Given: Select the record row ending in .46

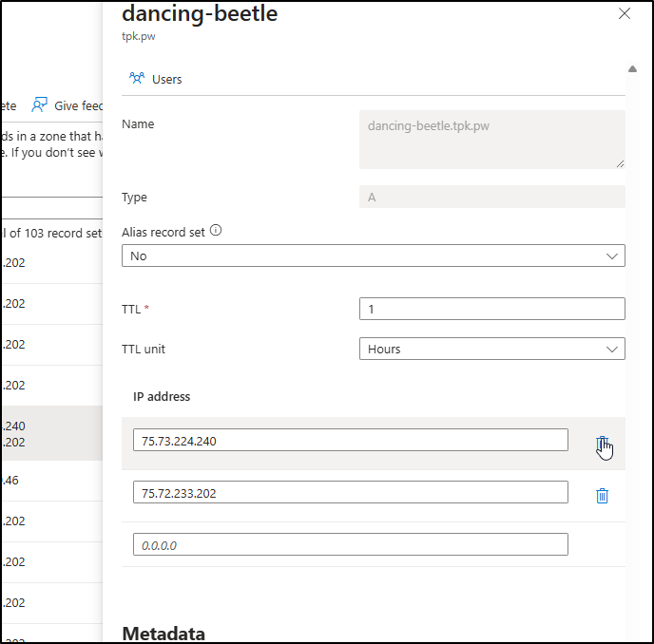Looking at the screenshot, I should 48,481.
